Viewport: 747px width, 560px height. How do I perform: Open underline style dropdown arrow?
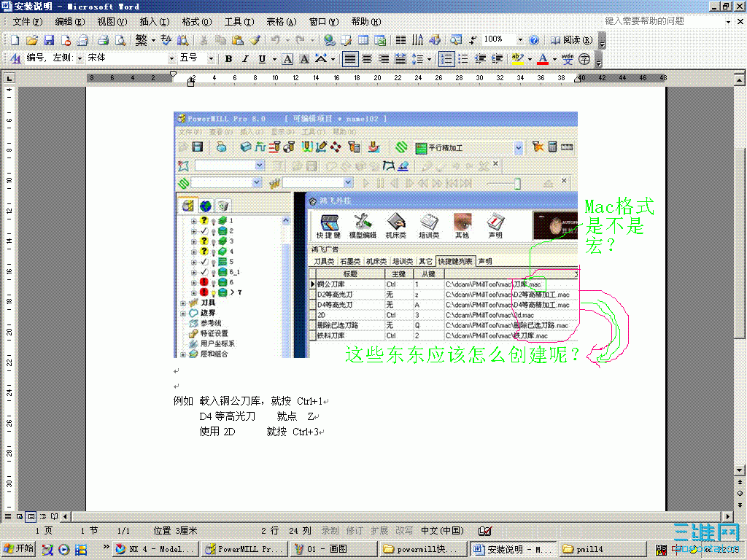pyautogui.click(x=274, y=59)
